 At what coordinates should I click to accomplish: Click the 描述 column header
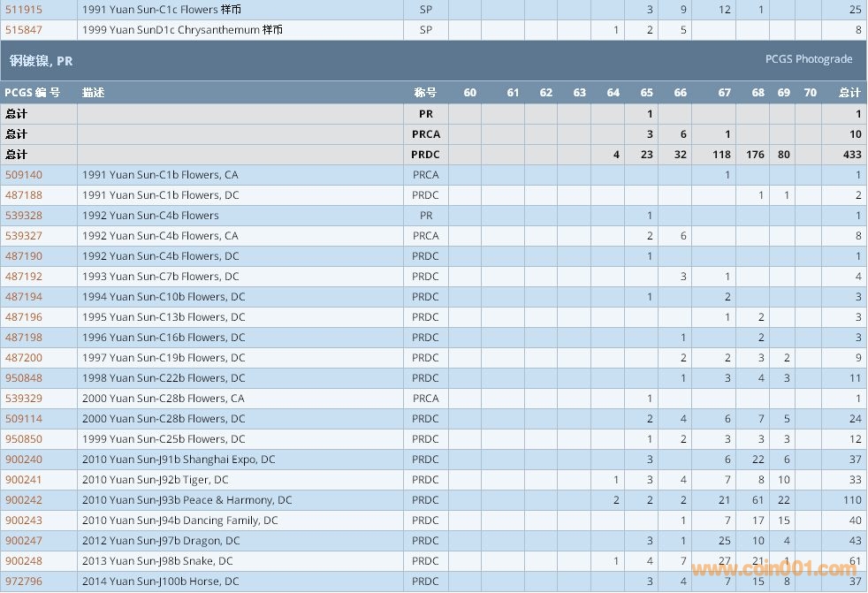(93, 93)
